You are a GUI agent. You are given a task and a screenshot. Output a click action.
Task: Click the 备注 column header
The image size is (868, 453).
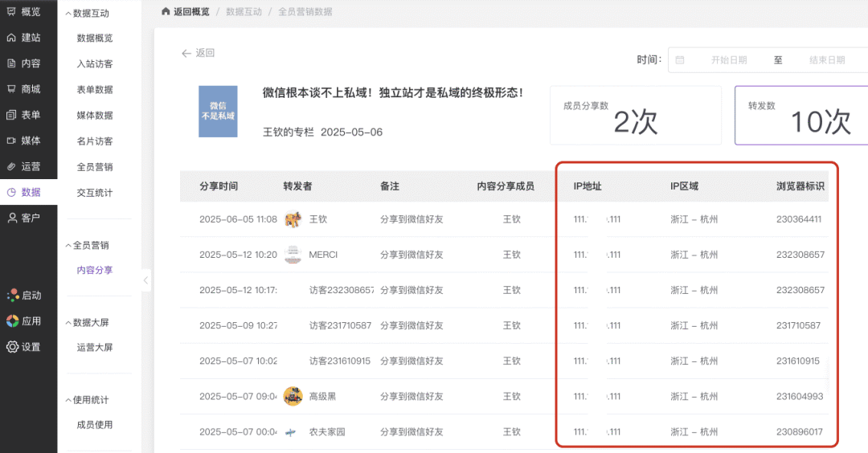tap(390, 186)
